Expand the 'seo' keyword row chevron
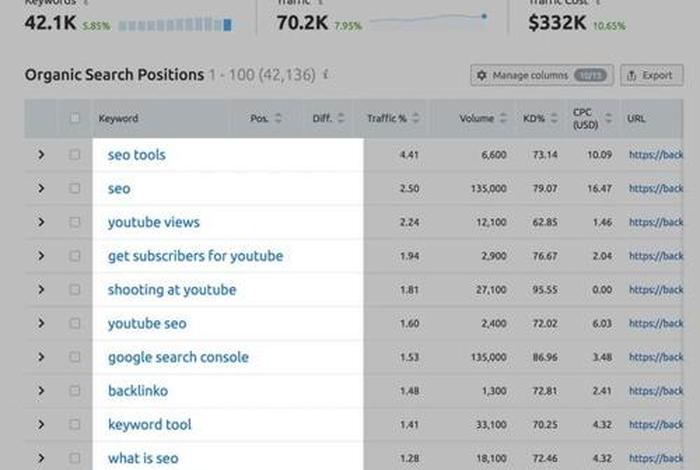 [41, 188]
